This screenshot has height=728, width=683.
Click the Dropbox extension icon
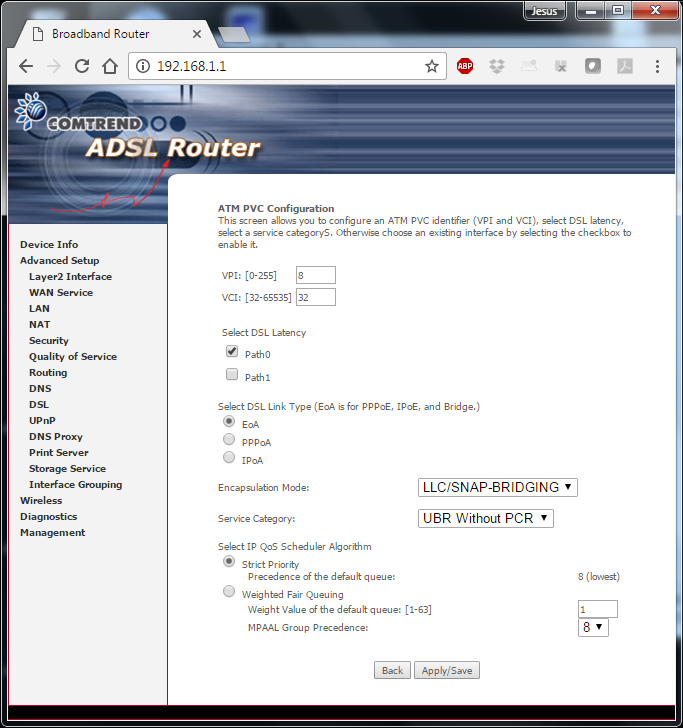[497, 66]
